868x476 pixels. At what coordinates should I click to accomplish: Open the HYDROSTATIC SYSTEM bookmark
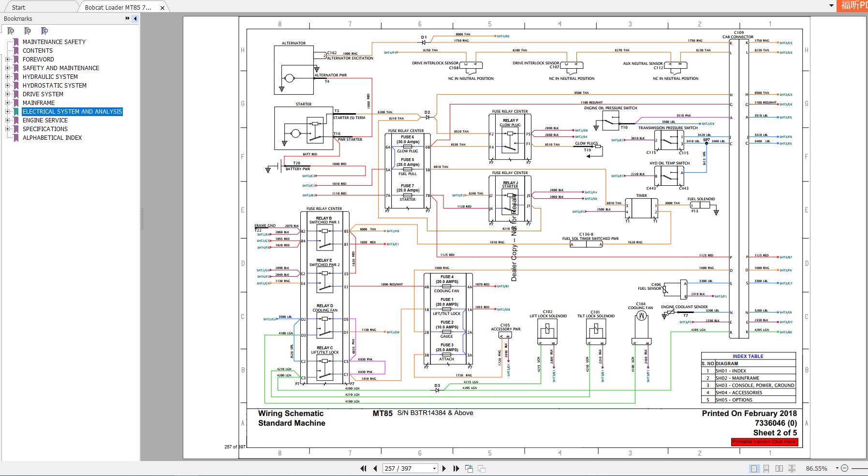point(55,86)
